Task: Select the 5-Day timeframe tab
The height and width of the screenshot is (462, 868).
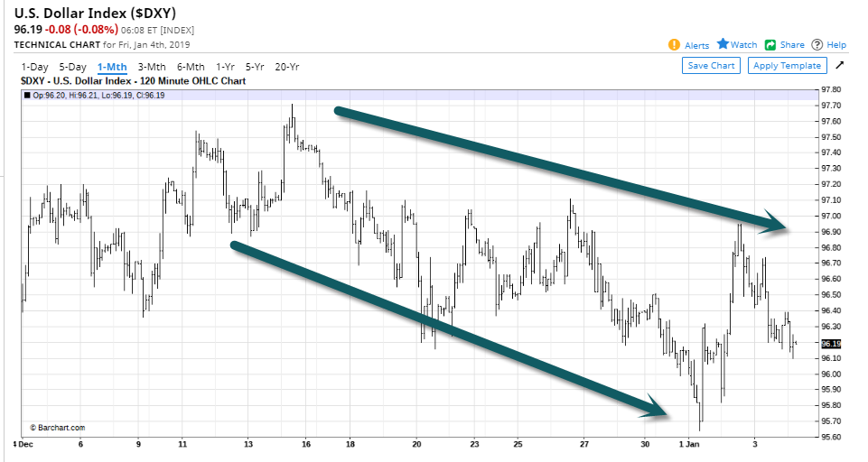Action: (x=72, y=67)
